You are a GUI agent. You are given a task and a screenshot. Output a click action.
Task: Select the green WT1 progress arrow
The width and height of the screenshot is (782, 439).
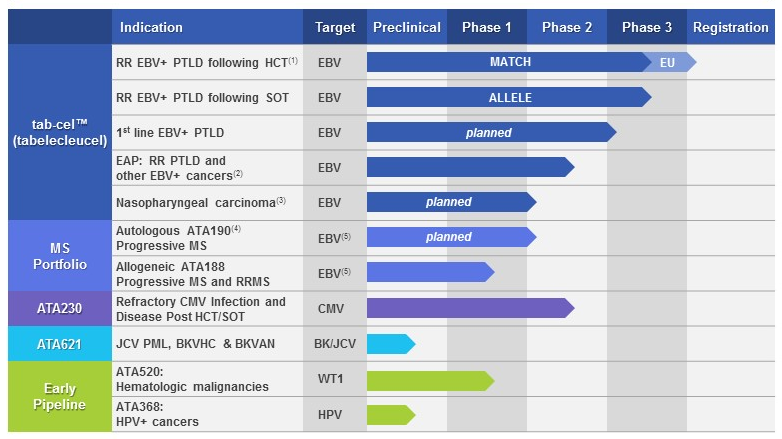click(x=430, y=381)
